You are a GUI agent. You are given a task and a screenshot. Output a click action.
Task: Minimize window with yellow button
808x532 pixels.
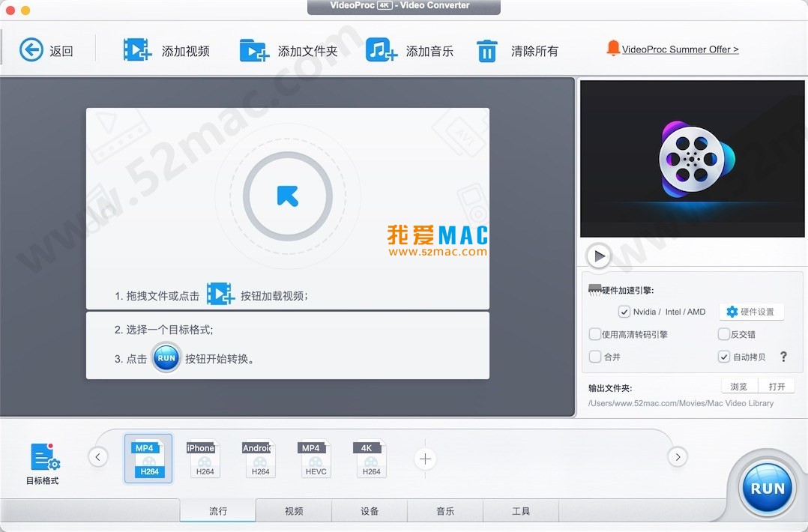click(x=25, y=10)
